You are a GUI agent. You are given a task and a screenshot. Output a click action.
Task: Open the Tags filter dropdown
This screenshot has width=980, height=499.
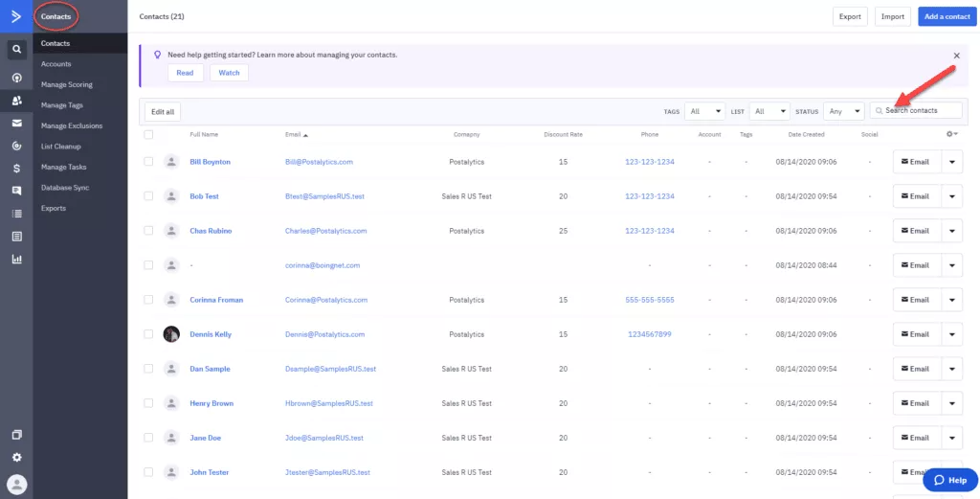[704, 111]
